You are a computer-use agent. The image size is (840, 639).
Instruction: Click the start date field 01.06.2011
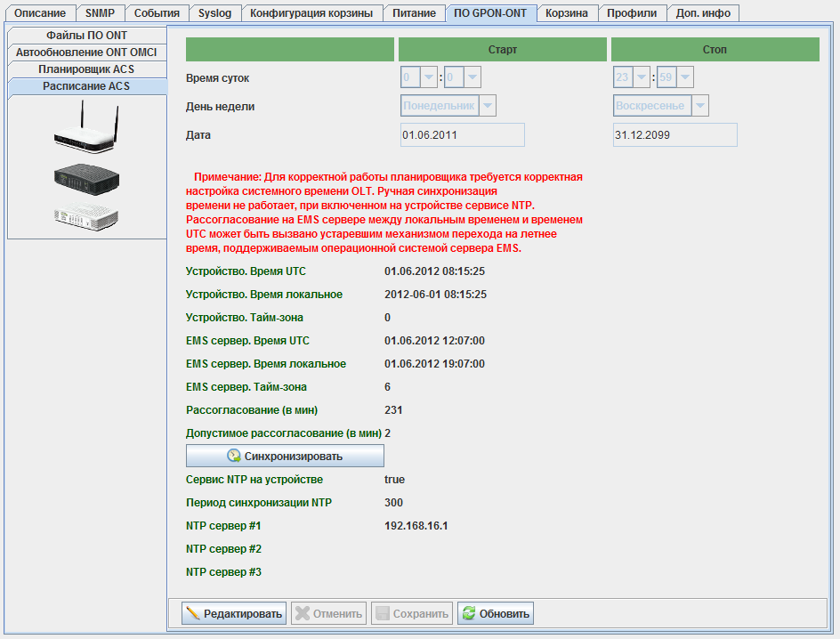(463, 135)
